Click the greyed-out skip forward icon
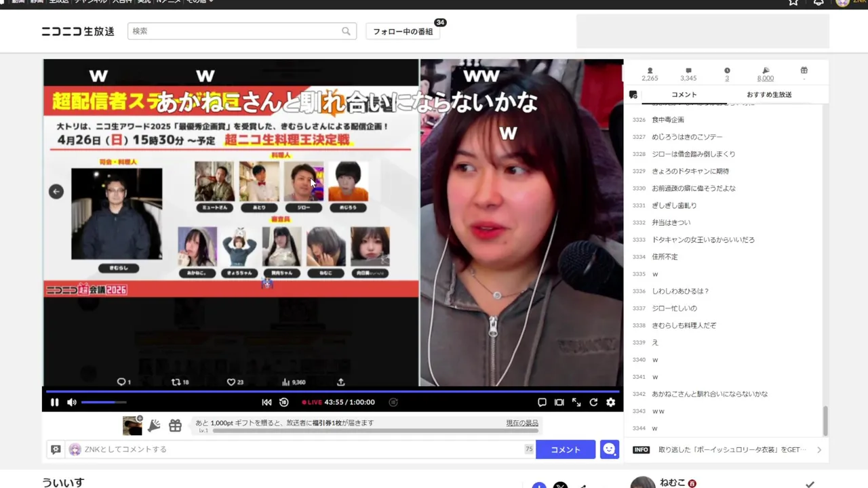This screenshot has height=488, width=868. pyautogui.click(x=393, y=402)
